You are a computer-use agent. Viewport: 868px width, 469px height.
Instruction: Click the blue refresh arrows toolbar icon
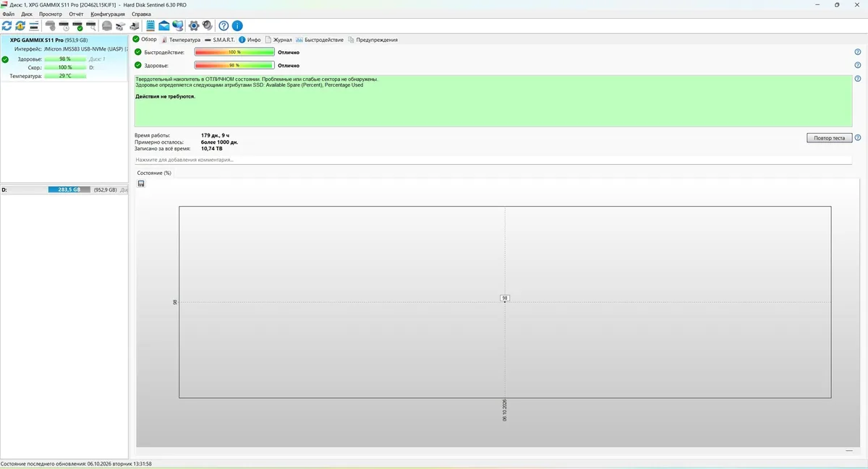[7, 26]
